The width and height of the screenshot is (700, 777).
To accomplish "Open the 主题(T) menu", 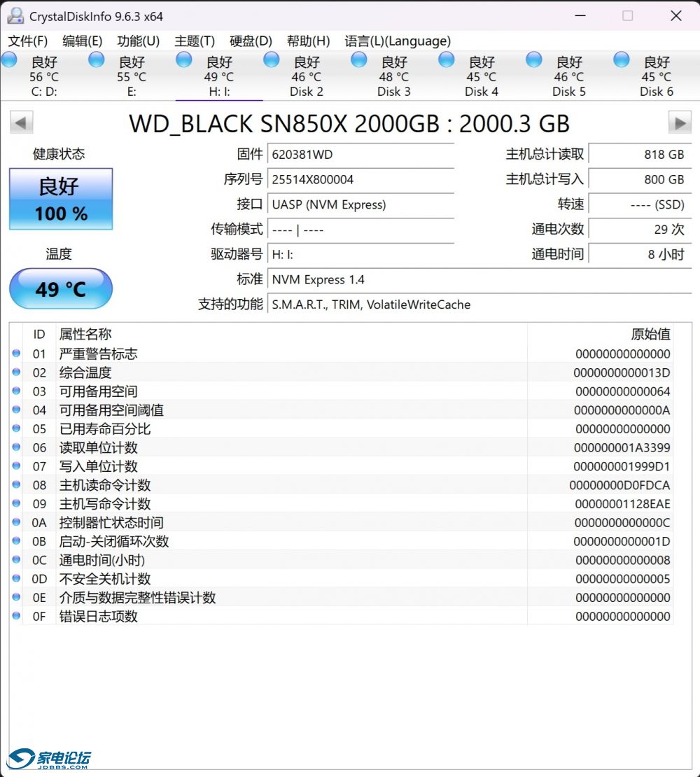I will pyautogui.click(x=195, y=41).
